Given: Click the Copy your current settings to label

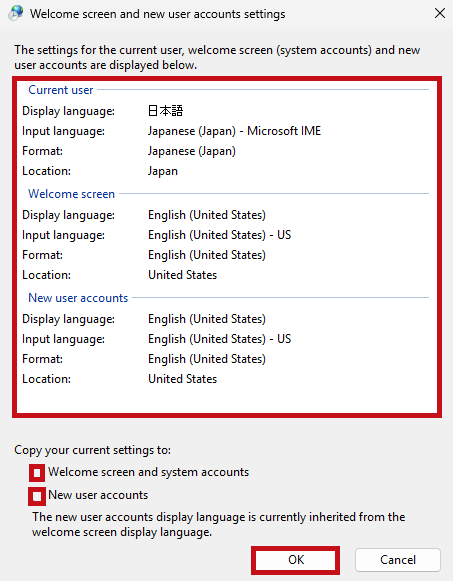Looking at the screenshot, I should (x=93, y=450).
